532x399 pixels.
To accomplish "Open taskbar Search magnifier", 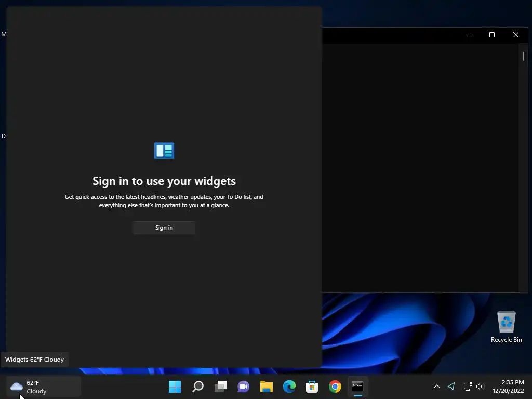I will point(198,387).
